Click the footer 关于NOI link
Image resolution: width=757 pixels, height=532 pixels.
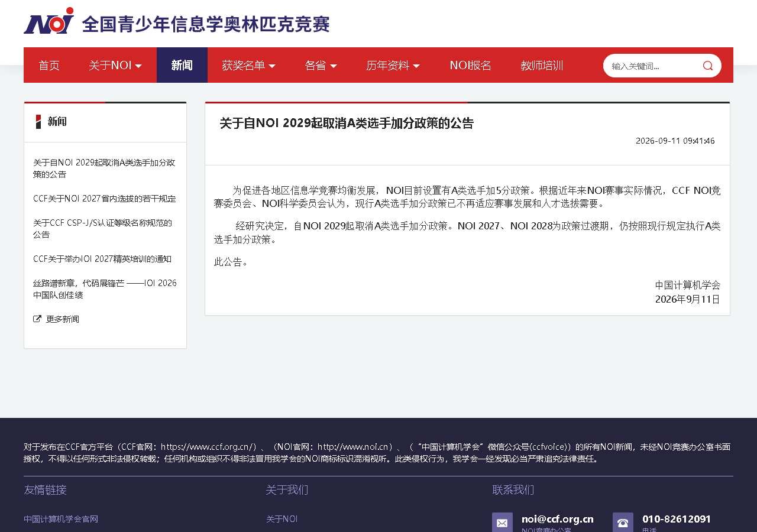(282, 519)
